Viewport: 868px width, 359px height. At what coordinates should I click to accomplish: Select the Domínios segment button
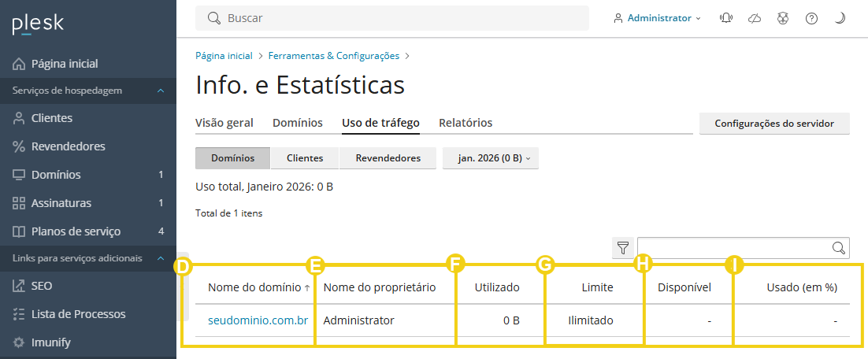[x=233, y=158]
